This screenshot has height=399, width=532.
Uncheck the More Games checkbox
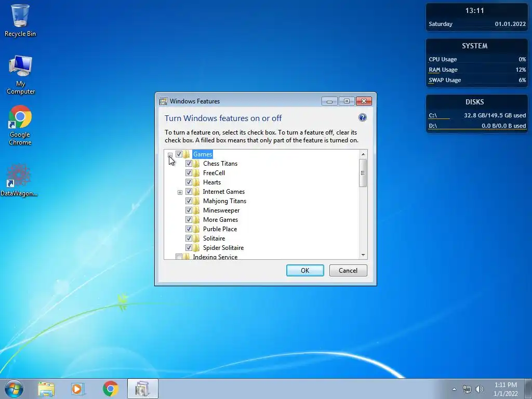(x=189, y=220)
